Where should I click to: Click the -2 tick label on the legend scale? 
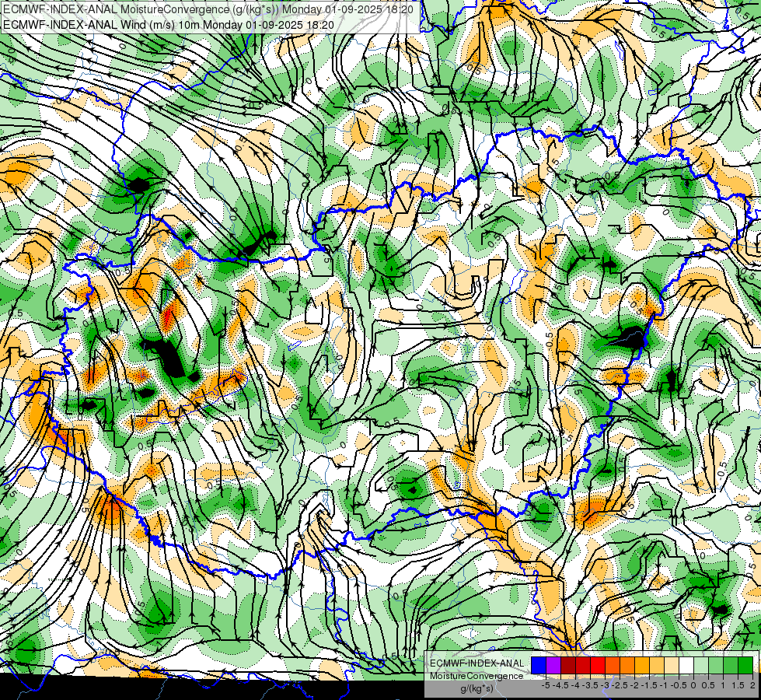(x=634, y=685)
